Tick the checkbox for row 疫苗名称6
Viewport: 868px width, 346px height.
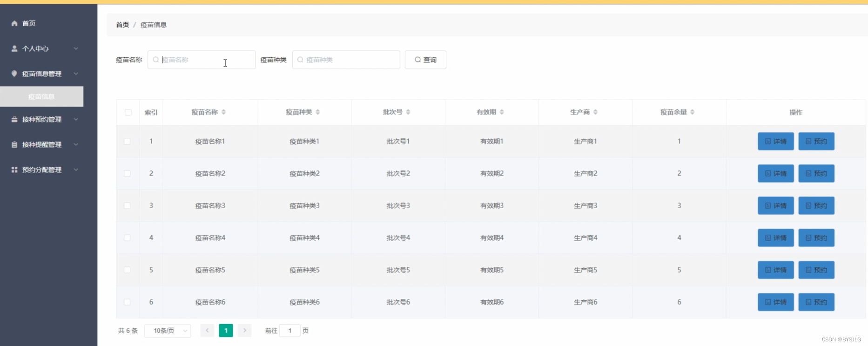(x=127, y=302)
